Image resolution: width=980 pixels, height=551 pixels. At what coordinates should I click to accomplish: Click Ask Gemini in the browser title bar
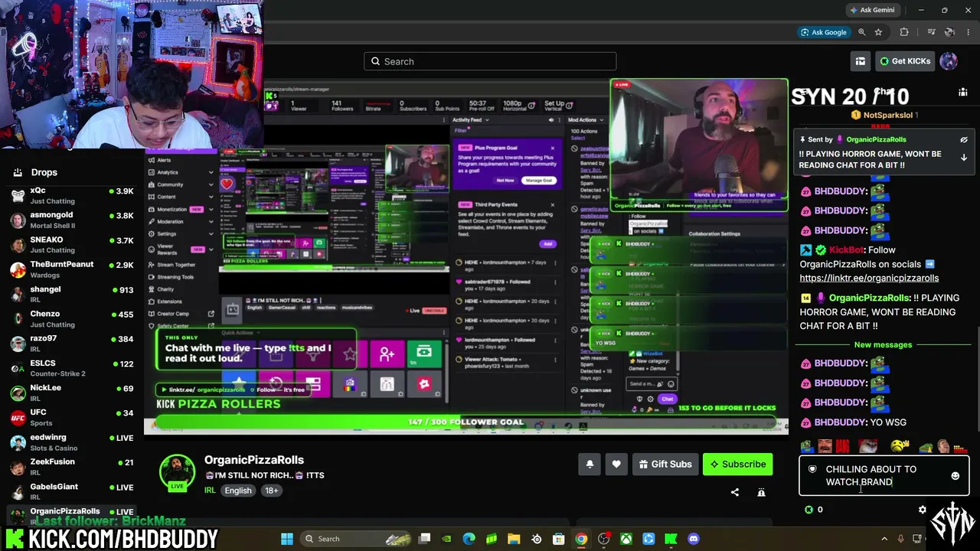point(873,10)
